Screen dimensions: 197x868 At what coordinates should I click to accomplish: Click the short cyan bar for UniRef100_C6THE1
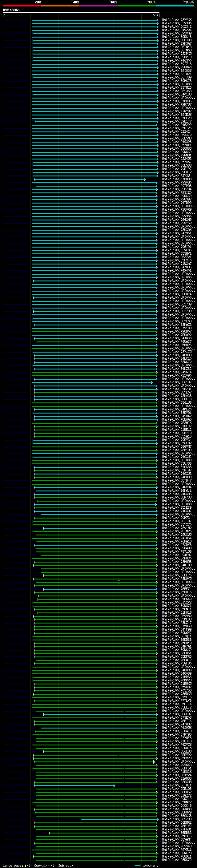coord(74,785)
